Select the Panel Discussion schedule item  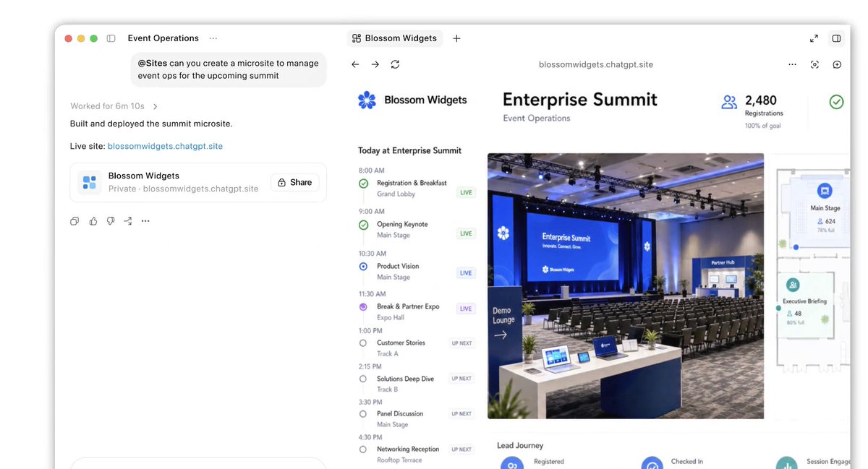(417, 419)
